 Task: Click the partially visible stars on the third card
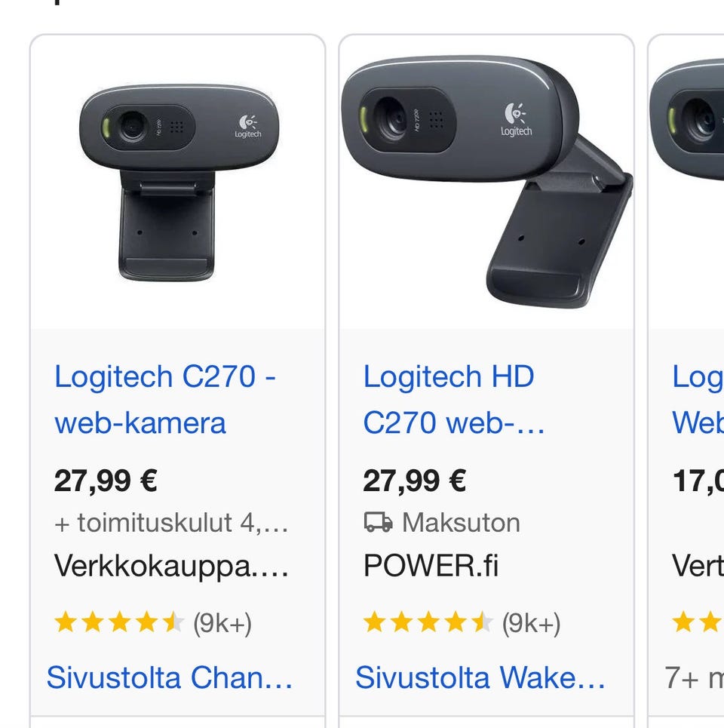click(697, 623)
